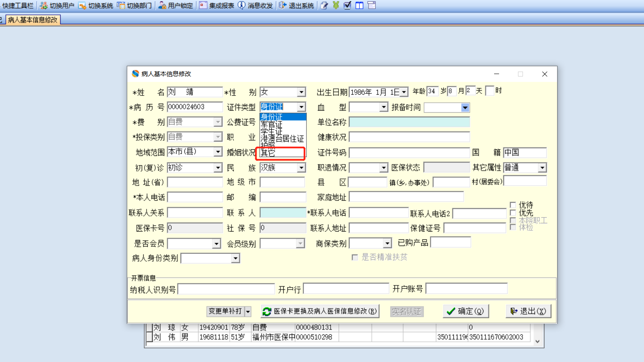
Task: Click the checkmark box toolbar icon
Action: [348, 5]
